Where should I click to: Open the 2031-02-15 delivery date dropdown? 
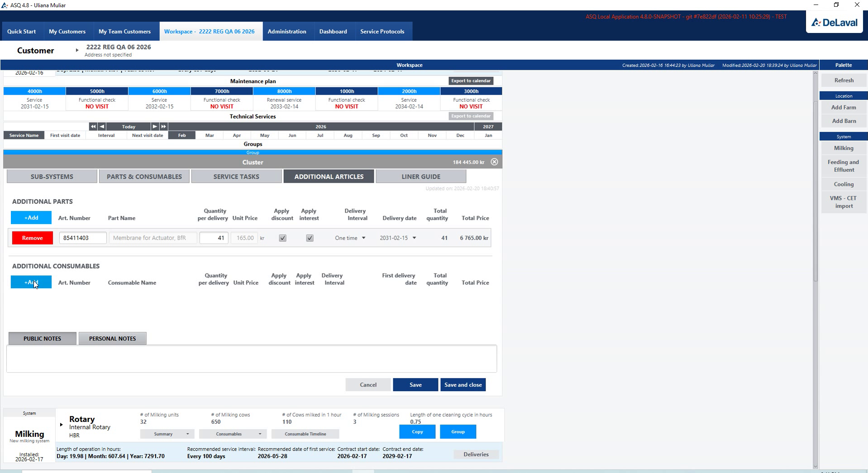pyautogui.click(x=398, y=238)
